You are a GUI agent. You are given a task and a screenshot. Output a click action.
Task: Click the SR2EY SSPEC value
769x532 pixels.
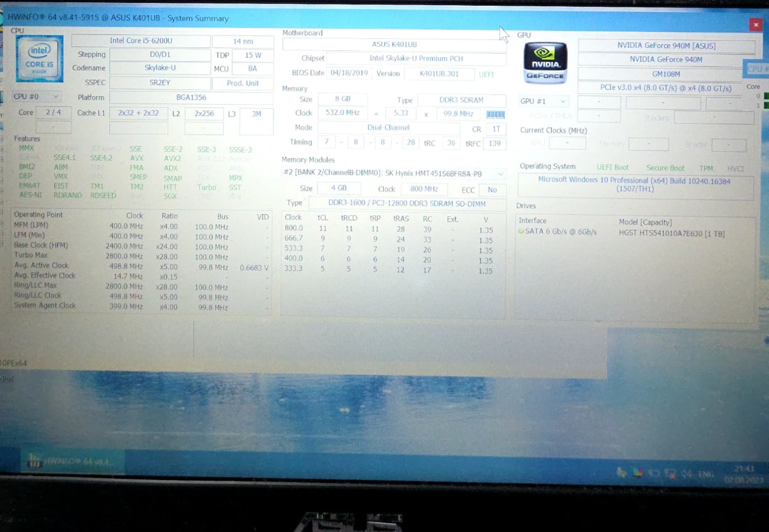(x=160, y=83)
